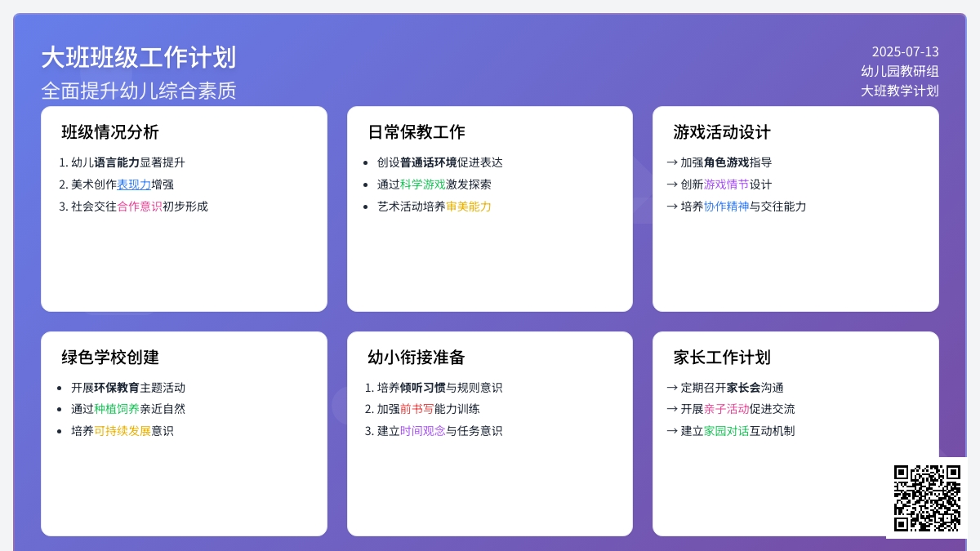The height and width of the screenshot is (551, 980).
Task: Toggle the orange 审美能力 keyword
Action: pyautogui.click(x=470, y=207)
